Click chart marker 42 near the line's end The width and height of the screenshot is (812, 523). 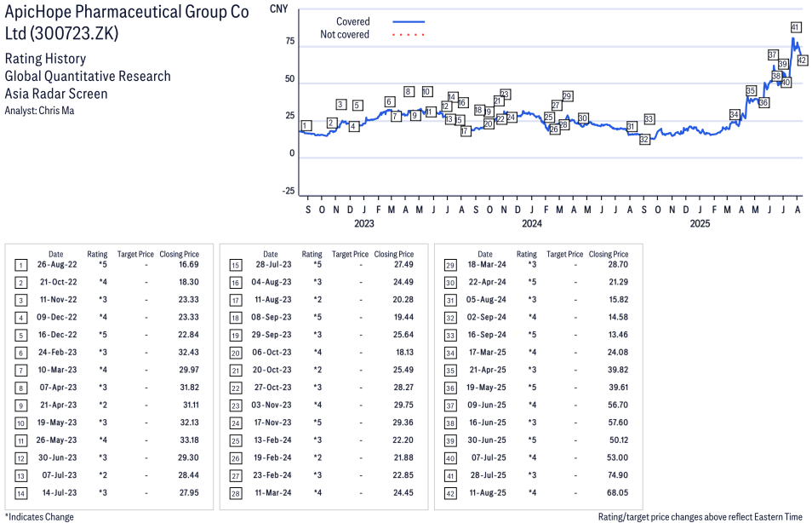point(802,60)
